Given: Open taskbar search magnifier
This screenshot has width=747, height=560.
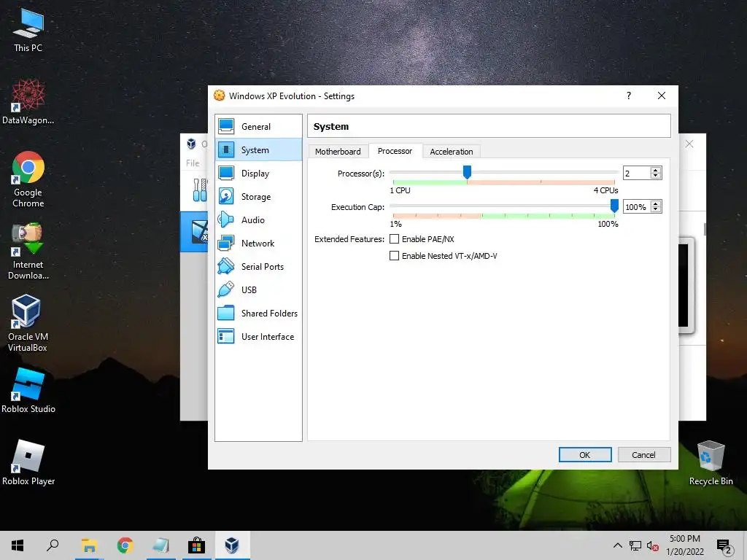Looking at the screenshot, I should click(x=53, y=545).
